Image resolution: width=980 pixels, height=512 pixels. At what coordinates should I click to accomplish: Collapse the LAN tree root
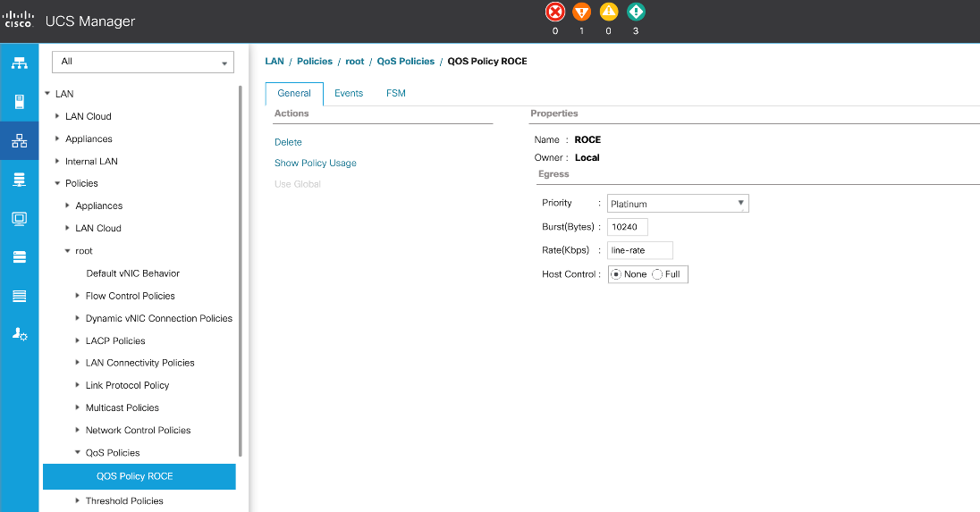click(47, 94)
